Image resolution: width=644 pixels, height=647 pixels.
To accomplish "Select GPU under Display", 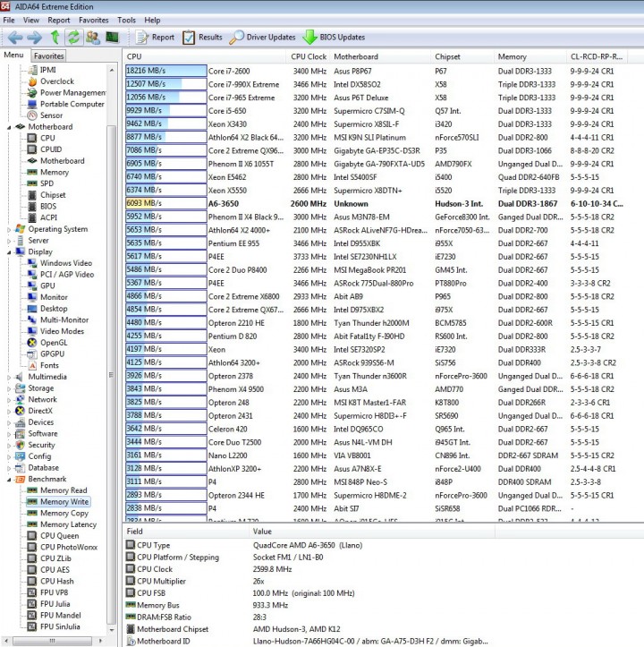I will pos(47,285).
